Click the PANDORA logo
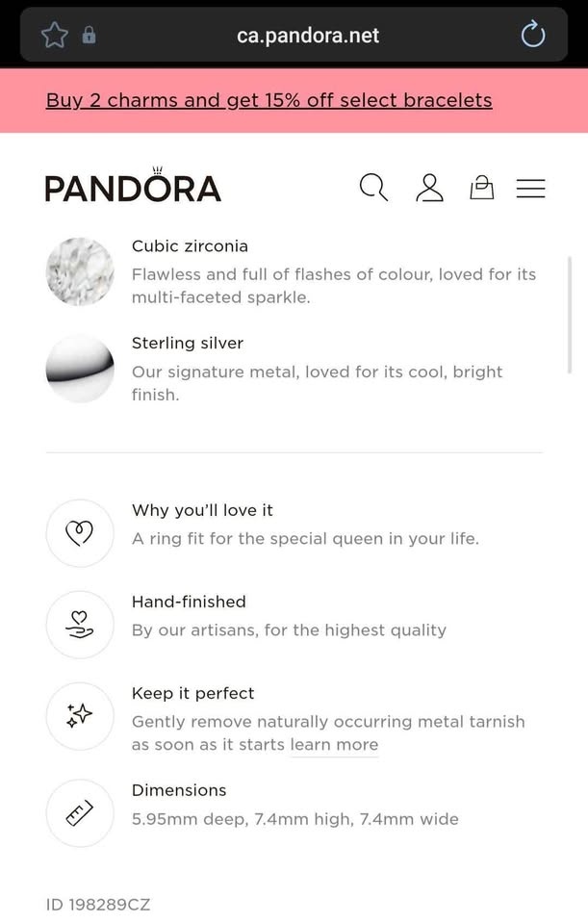Screen dimensions: 588x924 [133, 186]
